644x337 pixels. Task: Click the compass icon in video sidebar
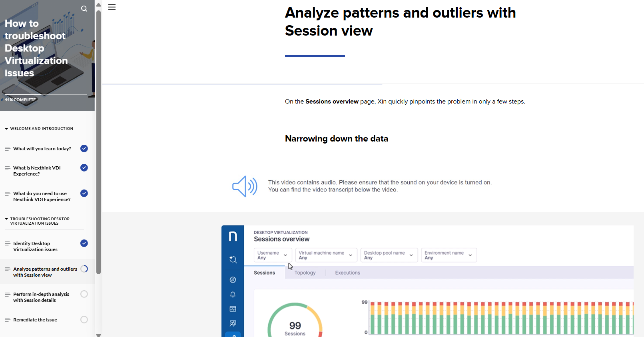point(233,280)
